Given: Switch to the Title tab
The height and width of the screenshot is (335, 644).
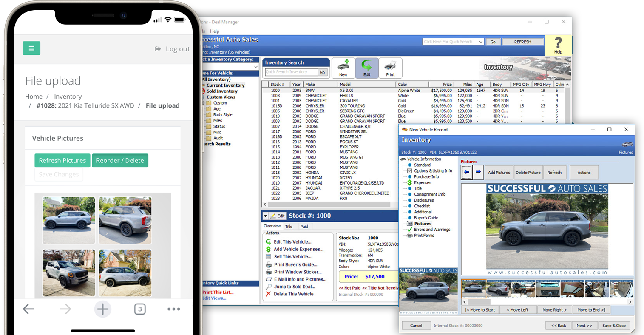Looking at the screenshot, I should 289,226.
